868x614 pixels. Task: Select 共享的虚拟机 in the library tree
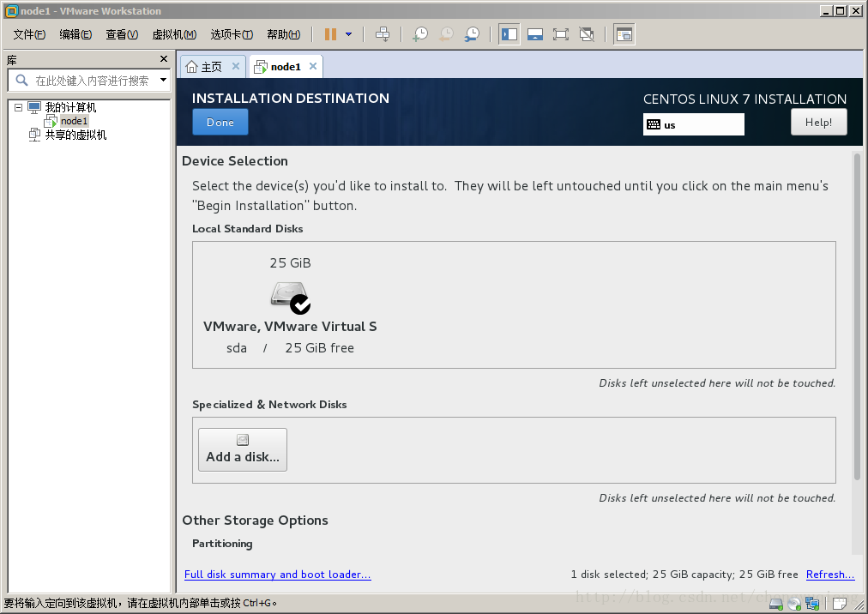click(75, 135)
